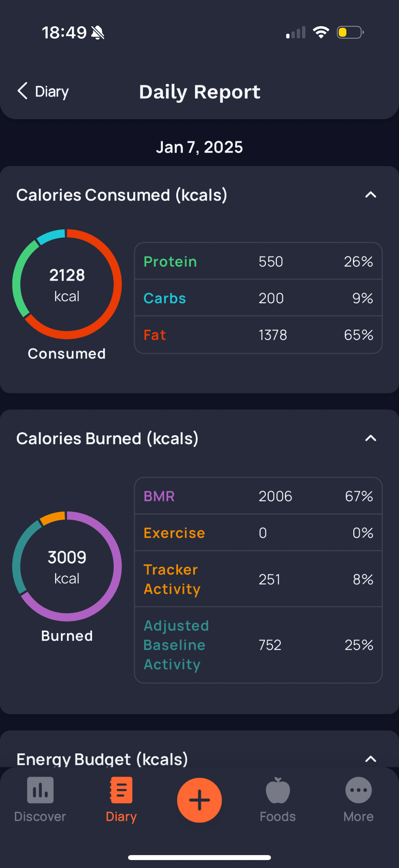
Task: Go back via the Diary link
Action: tap(52, 92)
